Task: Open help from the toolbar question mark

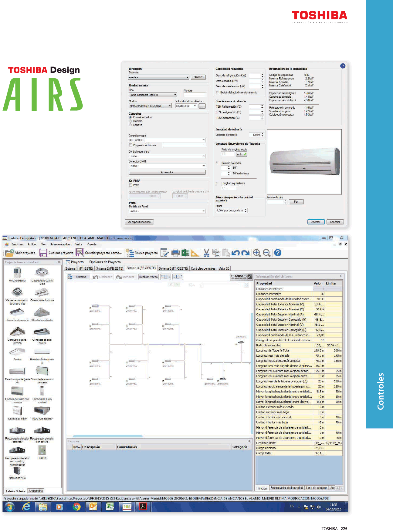Action: (x=277, y=253)
